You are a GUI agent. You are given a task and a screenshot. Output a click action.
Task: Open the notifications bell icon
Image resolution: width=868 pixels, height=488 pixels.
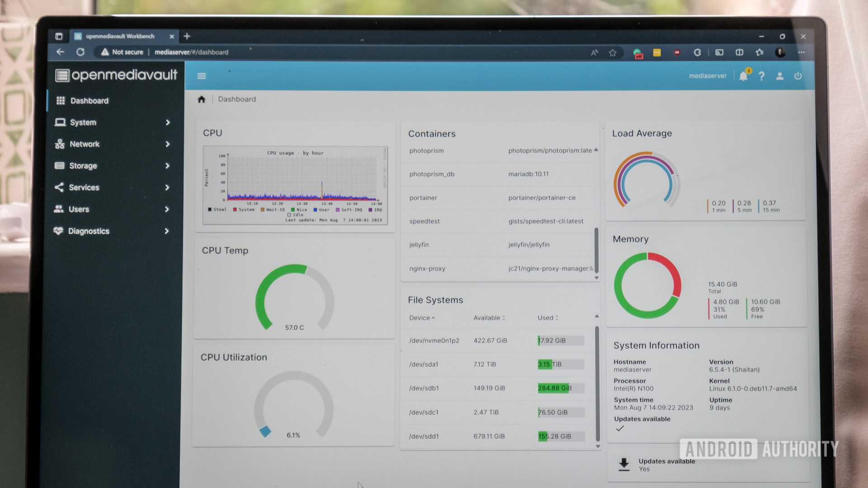[743, 76]
